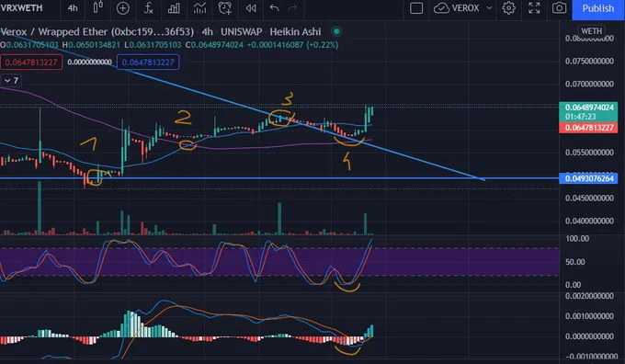Screen dimensions: 625x364
Task: Start bar replay with the rewind icon
Action: tap(251, 8)
